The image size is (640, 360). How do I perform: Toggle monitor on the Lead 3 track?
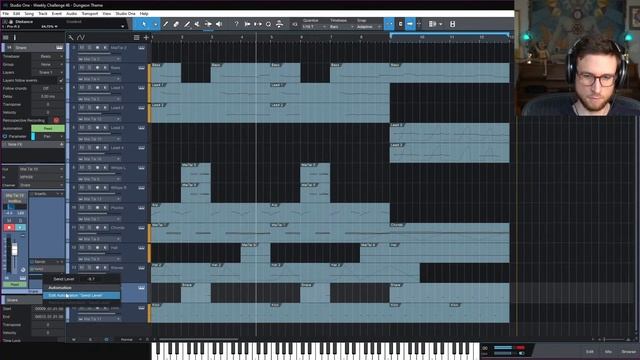pos(105,128)
